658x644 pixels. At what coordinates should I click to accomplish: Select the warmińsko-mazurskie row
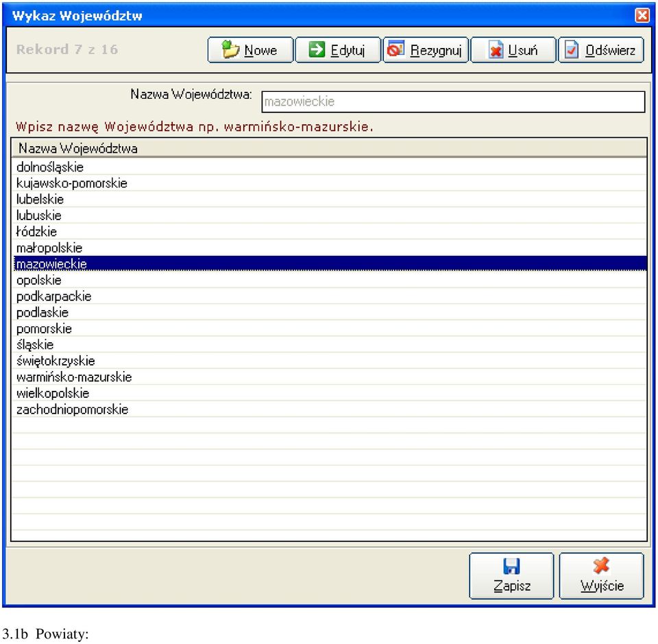point(330,377)
